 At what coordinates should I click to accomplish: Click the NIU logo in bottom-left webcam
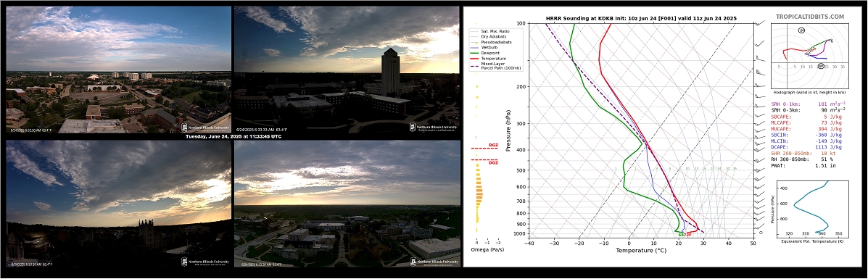click(204, 262)
